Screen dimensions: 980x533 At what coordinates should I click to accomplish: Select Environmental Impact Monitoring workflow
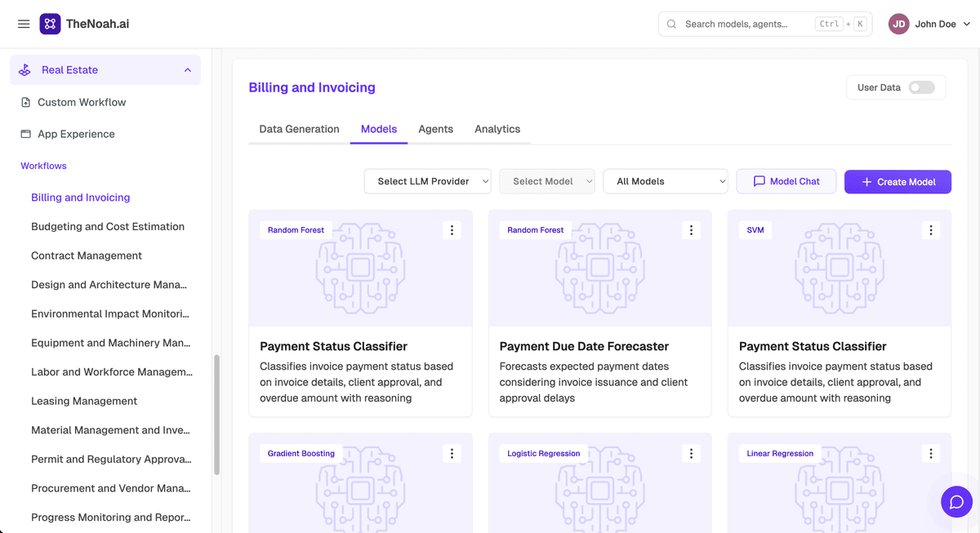coord(110,313)
